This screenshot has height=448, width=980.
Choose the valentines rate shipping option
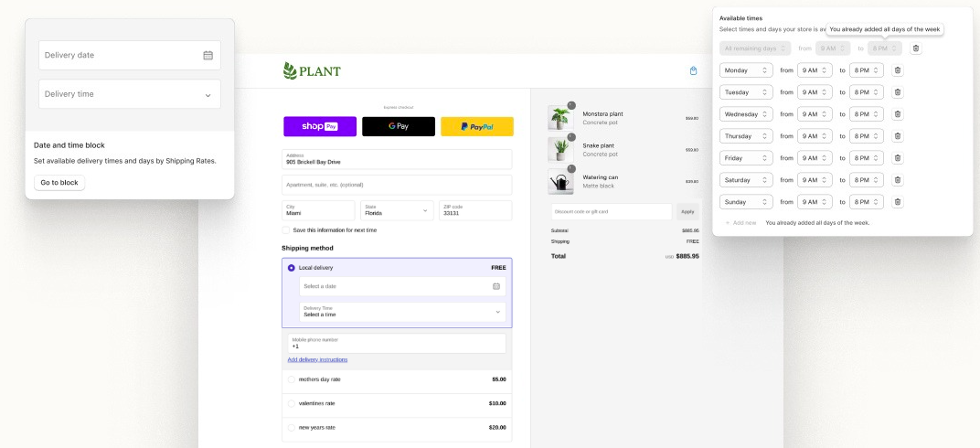292,403
